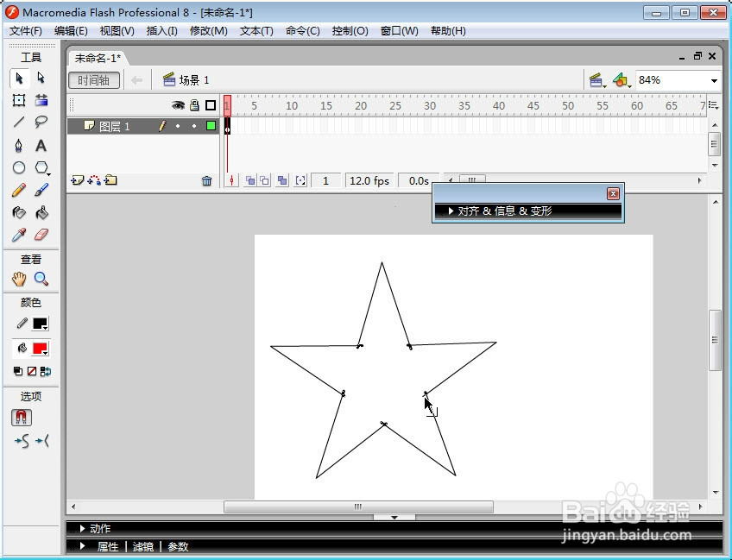Open the 窗口(W) menu

click(x=399, y=31)
